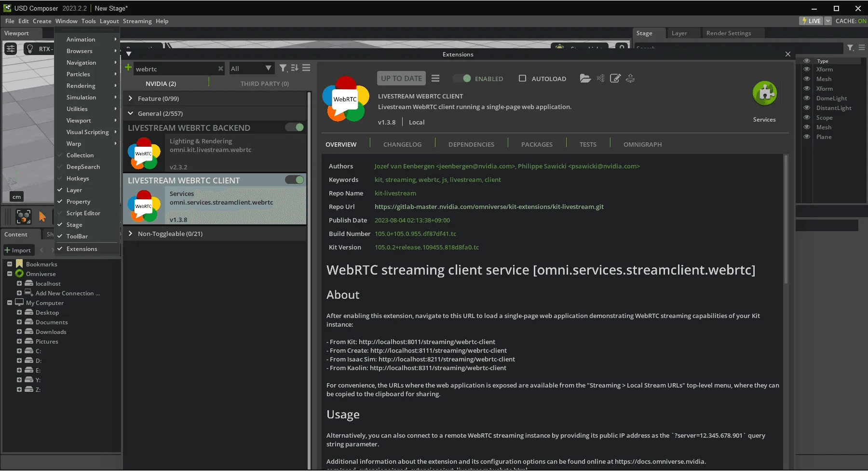
Task: Open the All filter dropdown
Action: click(251, 69)
